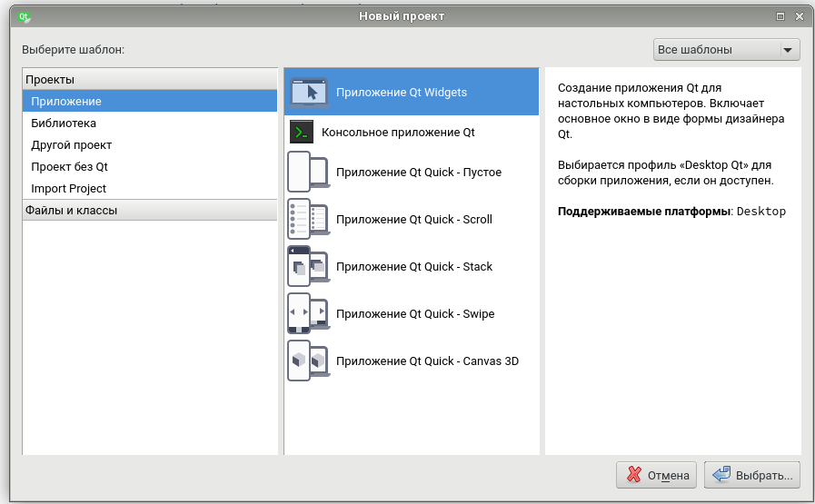
Task: Click the Qt Quick Swipe template icon
Action: [309, 314]
